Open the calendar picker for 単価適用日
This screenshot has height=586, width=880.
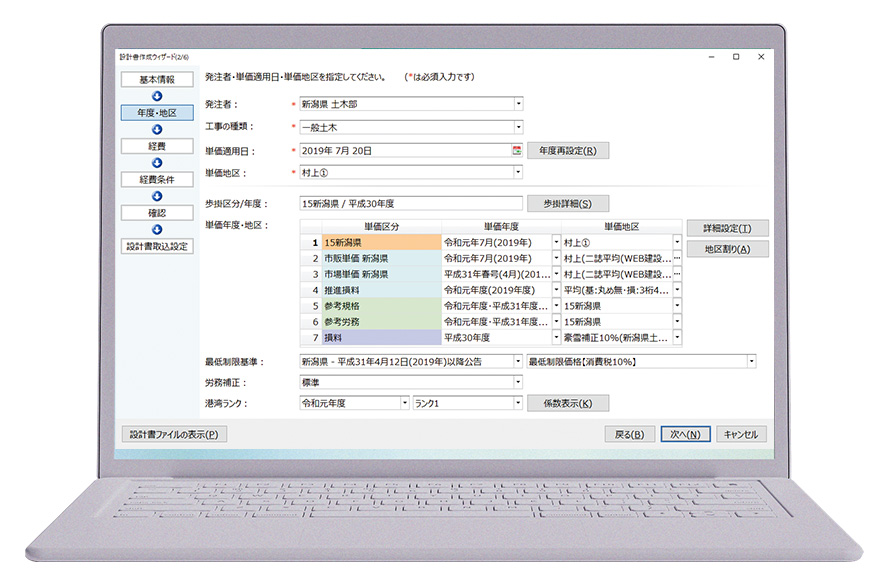[x=517, y=151]
